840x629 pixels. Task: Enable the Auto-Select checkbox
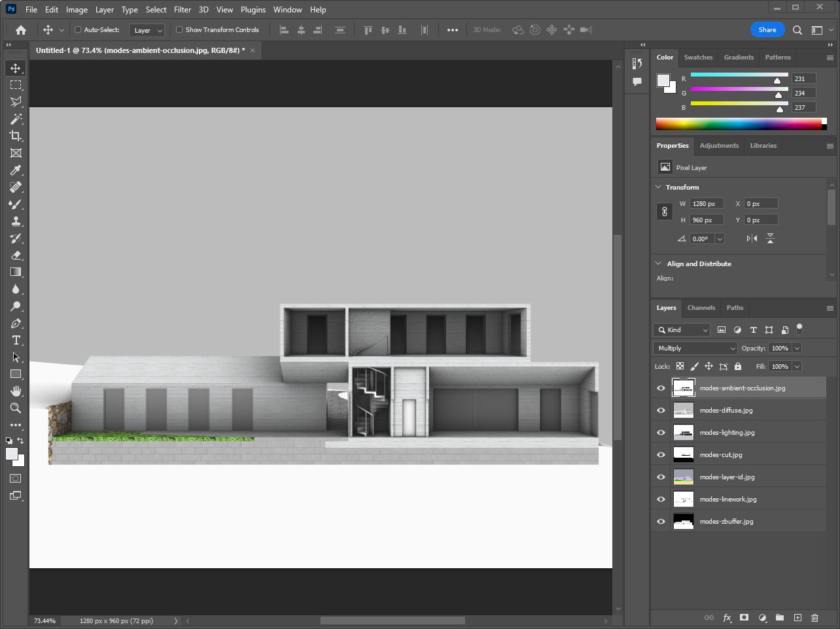pyautogui.click(x=78, y=29)
